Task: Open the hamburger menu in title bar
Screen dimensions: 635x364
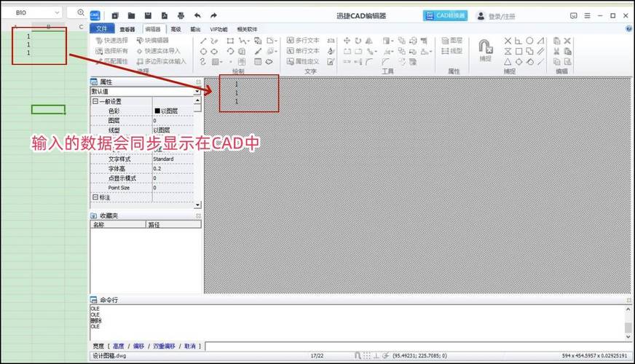Action: tap(587, 16)
